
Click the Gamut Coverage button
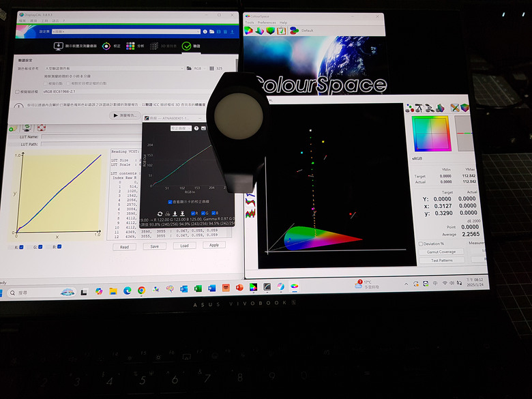click(441, 252)
